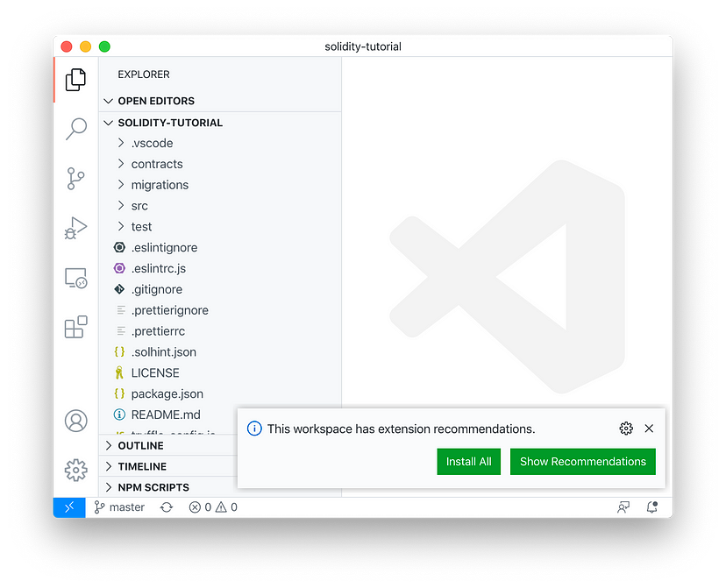726x588 pixels.
Task: Open the Search view in activity bar
Action: [x=76, y=129]
